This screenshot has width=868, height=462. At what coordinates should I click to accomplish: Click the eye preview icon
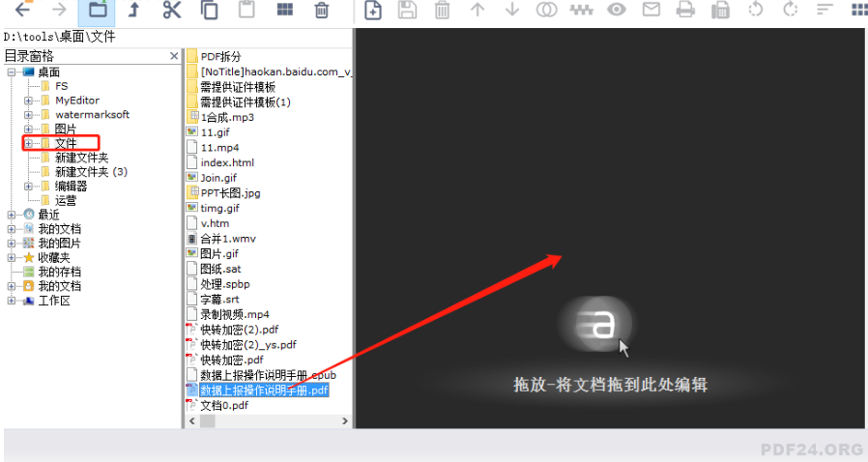[x=616, y=10]
